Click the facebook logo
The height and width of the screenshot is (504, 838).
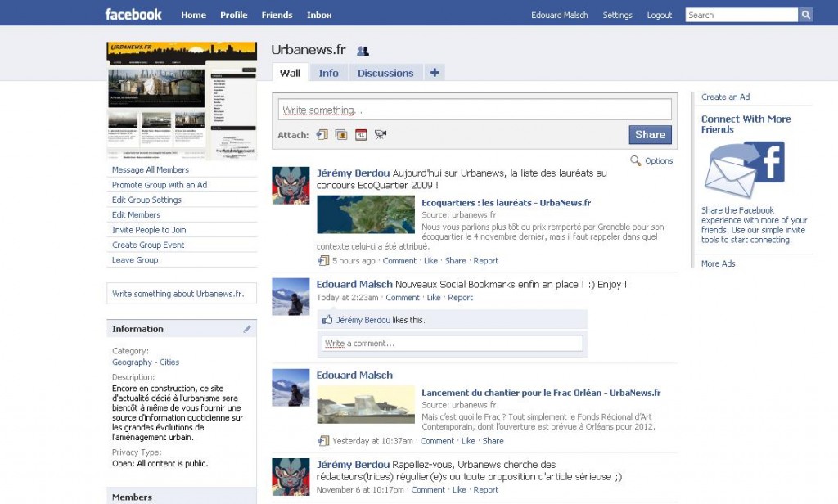tap(133, 15)
